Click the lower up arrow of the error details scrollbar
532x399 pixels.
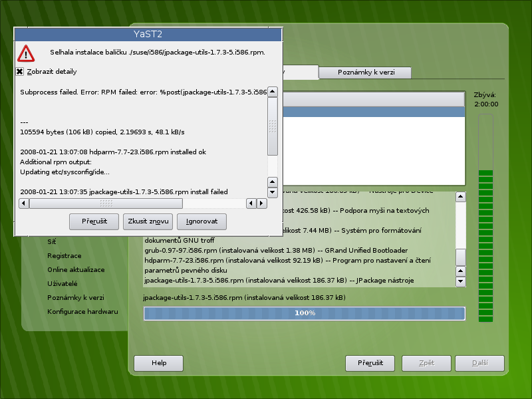click(x=273, y=182)
